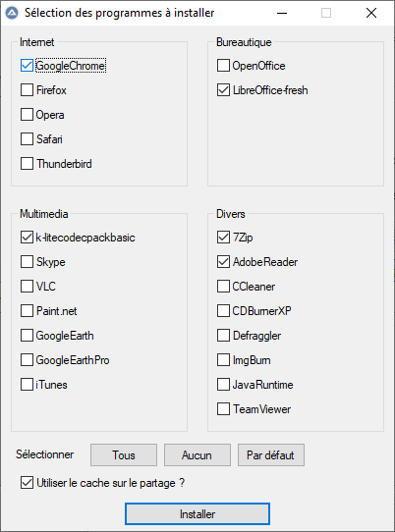Check the CCleaner option

click(223, 287)
